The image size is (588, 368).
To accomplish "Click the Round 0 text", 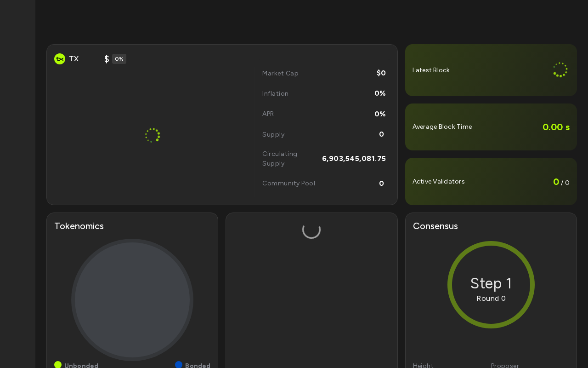I will tap(491, 299).
